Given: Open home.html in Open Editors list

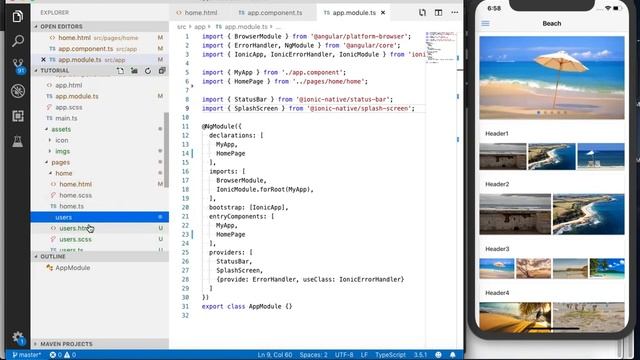Looking at the screenshot, I should coord(100,38).
